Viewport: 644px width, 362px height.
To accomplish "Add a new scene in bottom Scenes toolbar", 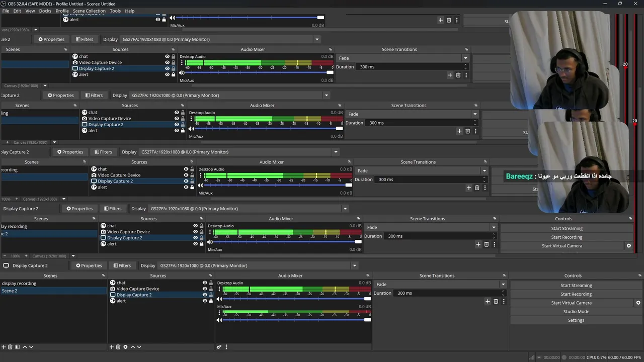I will pos(4,347).
